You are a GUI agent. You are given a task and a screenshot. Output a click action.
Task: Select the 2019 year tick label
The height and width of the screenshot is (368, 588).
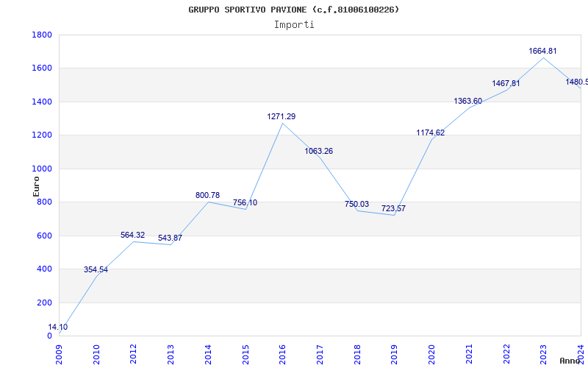pyautogui.click(x=394, y=354)
